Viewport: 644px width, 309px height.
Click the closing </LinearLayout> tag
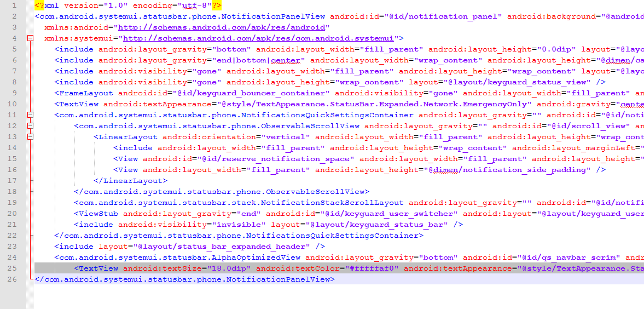coord(131,181)
